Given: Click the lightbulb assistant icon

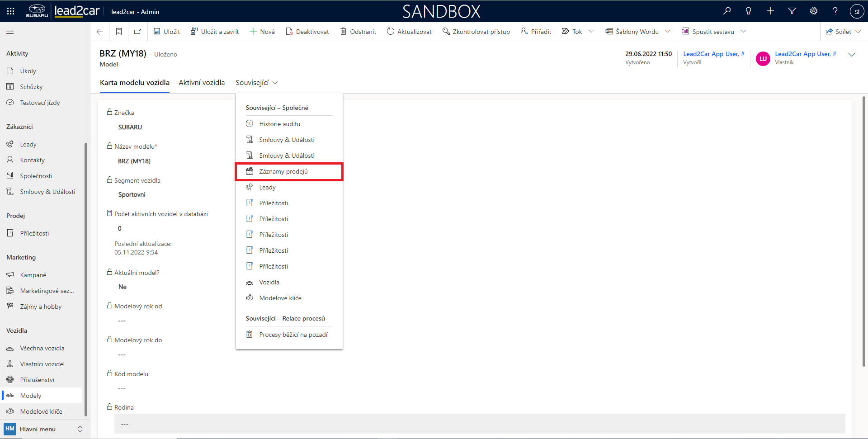Looking at the screenshot, I should [x=749, y=11].
